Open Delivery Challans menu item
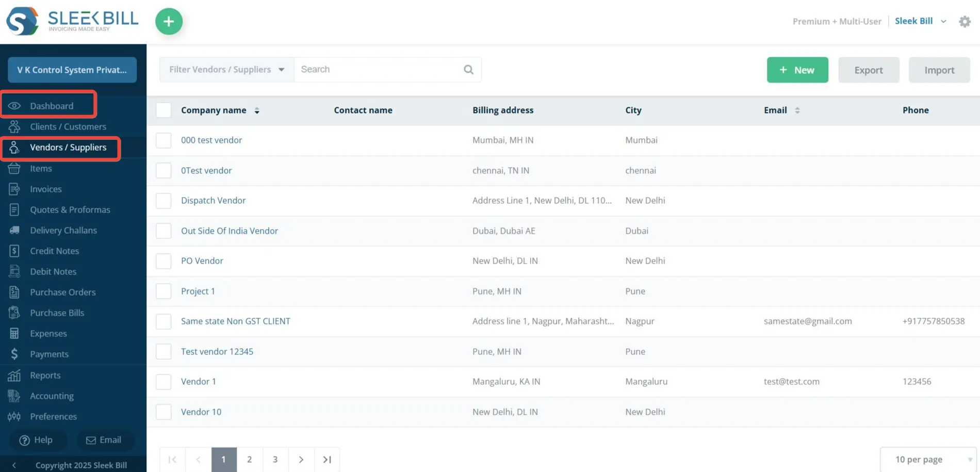 (63, 230)
